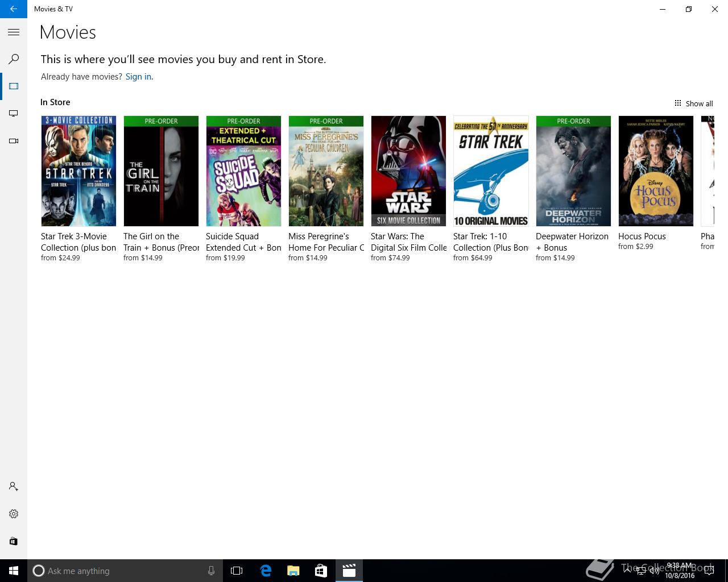
Task: Click Movies & TV clapperboard taskbar icon
Action: pyautogui.click(x=349, y=571)
